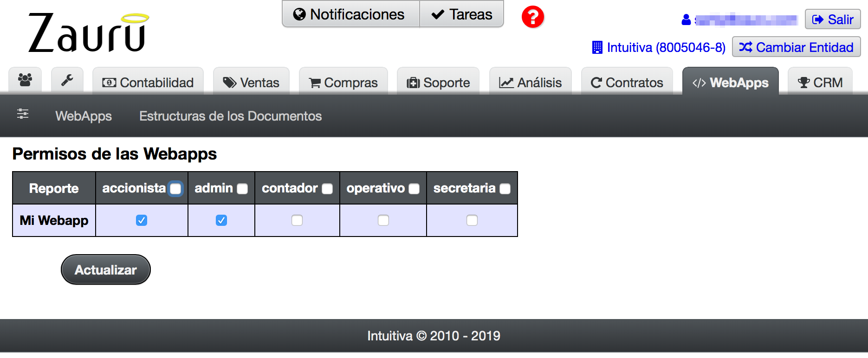Click the Reporte column header

point(54,188)
